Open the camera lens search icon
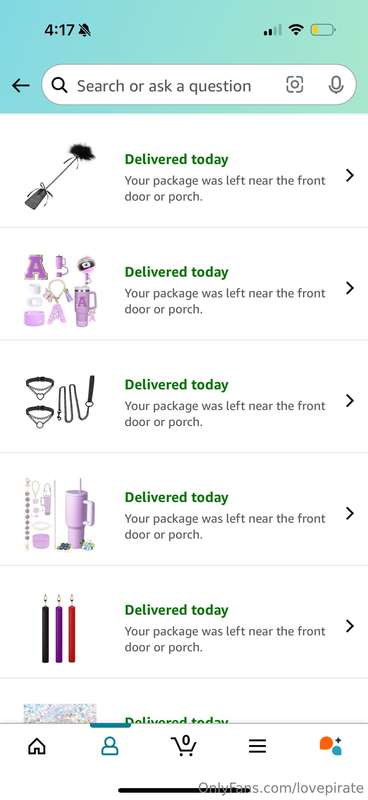 click(295, 85)
